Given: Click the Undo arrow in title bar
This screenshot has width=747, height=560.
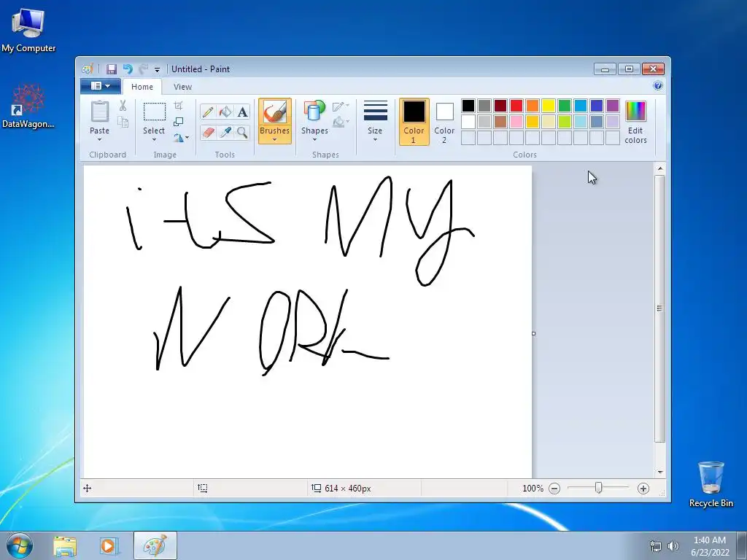Looking at the screenshot, I should [128, 69].
